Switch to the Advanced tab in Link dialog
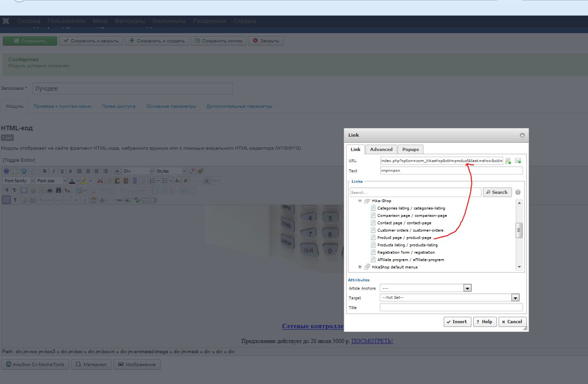Viewport: 588px width, 384px height. point(381,149)
